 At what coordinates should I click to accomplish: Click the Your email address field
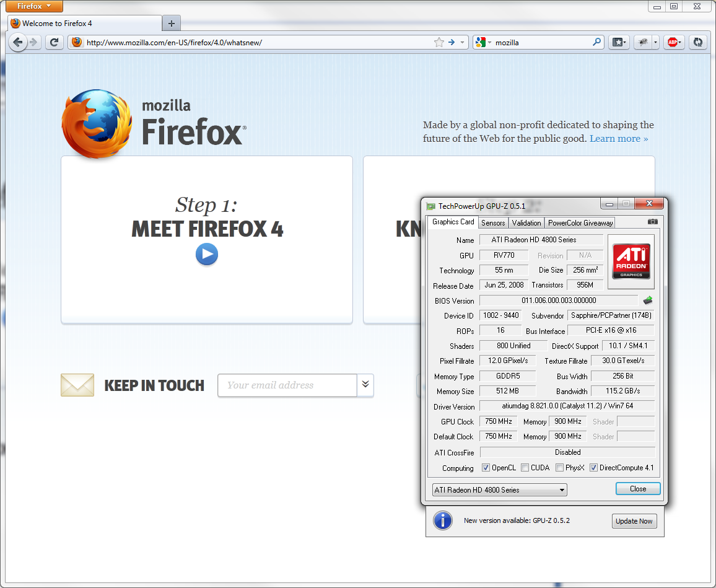[x=287, y=385]
